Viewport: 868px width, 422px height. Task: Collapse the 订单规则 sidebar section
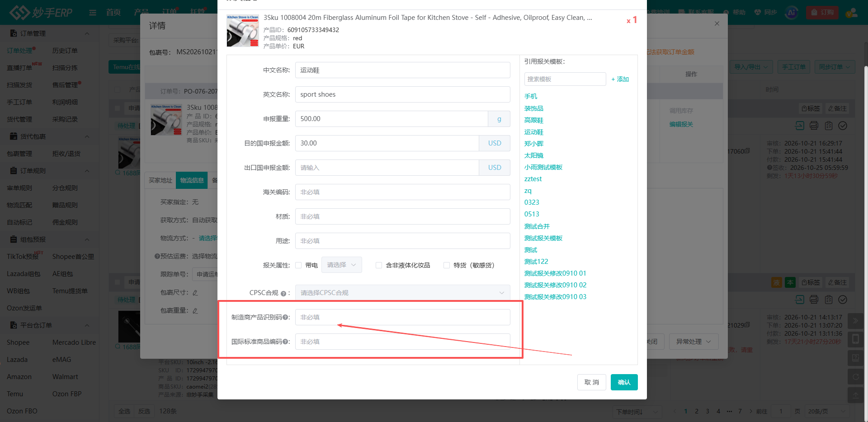pyautogui.click(x=87, y=171)
